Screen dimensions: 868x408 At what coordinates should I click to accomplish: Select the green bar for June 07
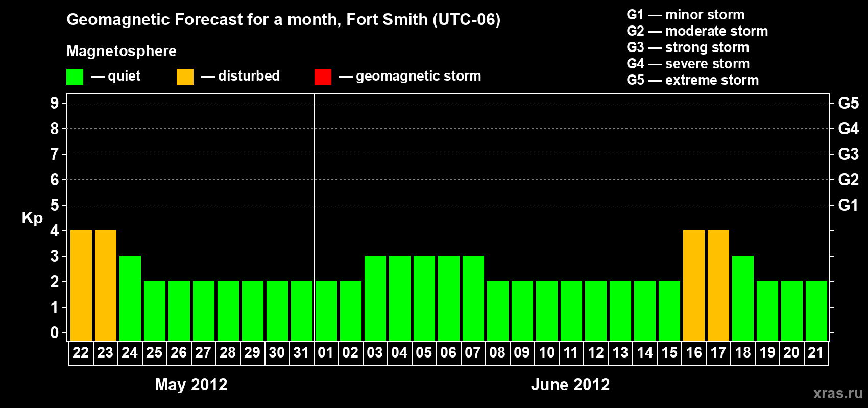pyautogui.click(x=473, y=298)
